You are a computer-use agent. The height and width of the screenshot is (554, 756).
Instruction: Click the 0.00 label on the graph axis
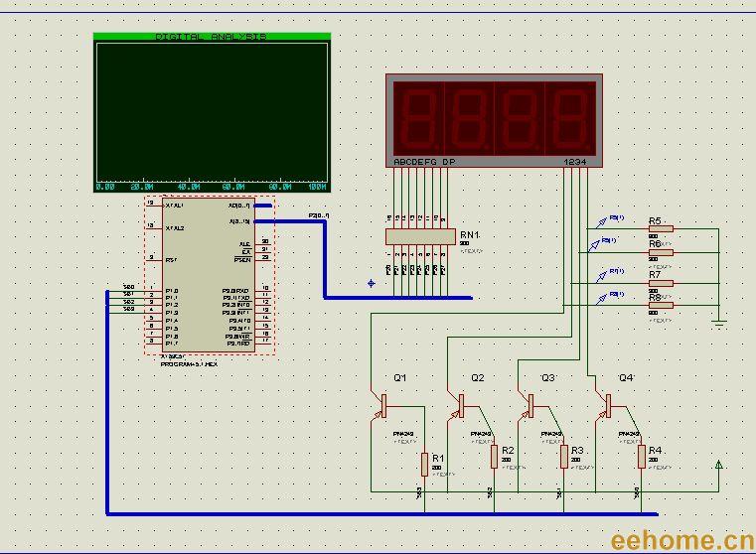point(105,187)
